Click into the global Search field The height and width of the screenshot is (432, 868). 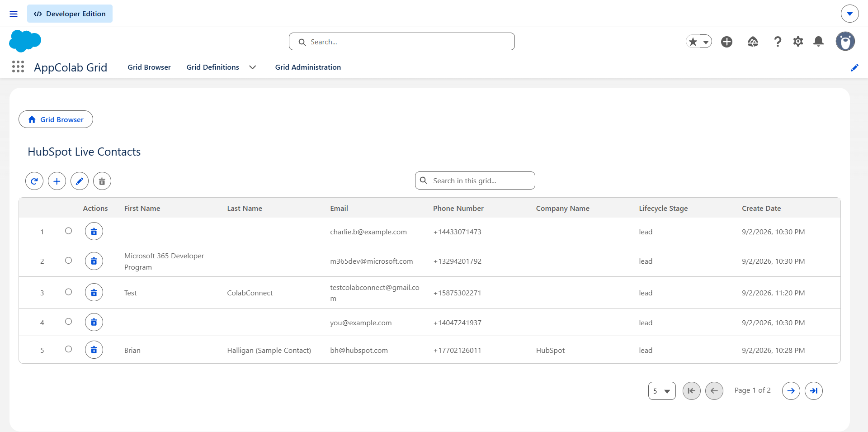pos(401,42)
